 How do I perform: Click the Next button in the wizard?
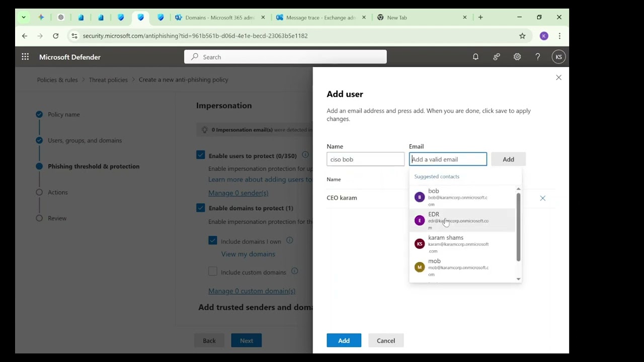(247, 341)
